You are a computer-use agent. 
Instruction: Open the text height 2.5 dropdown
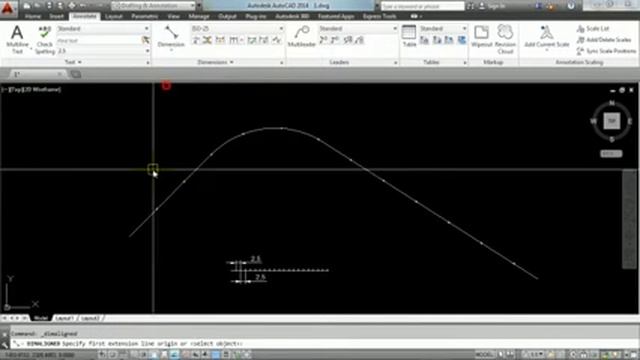tap(103, 51)
